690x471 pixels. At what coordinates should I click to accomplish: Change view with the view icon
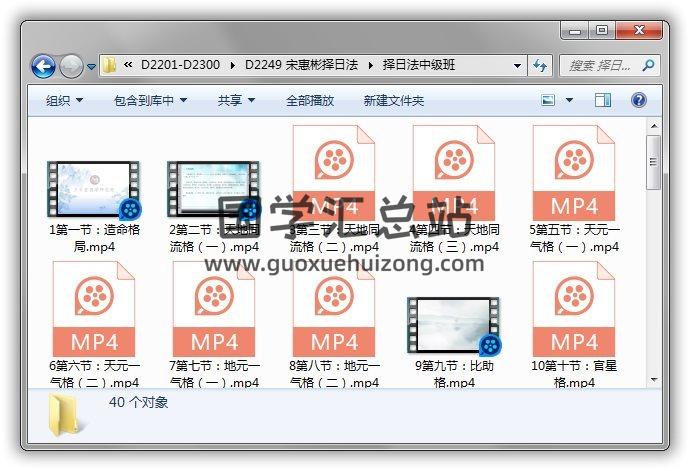548,100
